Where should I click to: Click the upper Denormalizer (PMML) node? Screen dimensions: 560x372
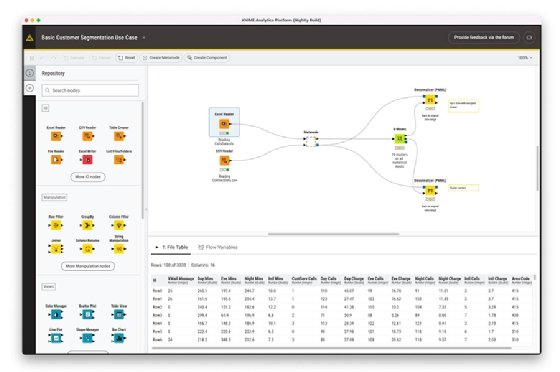[430, 100]
